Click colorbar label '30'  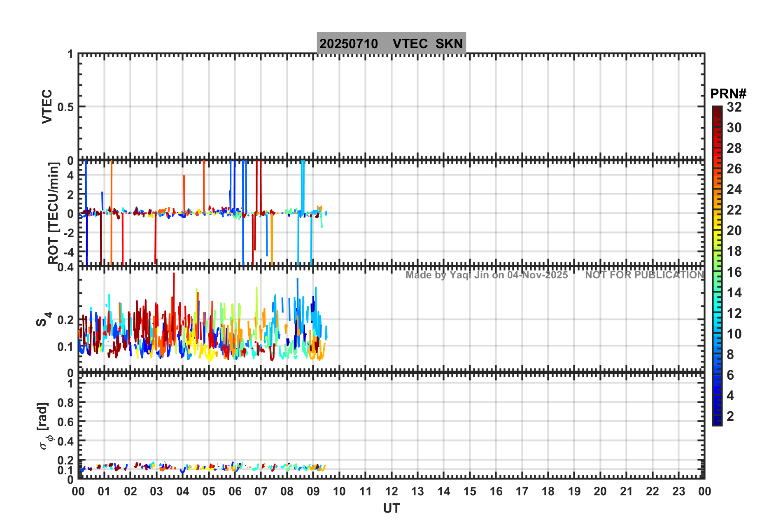[x=734, y=128]
